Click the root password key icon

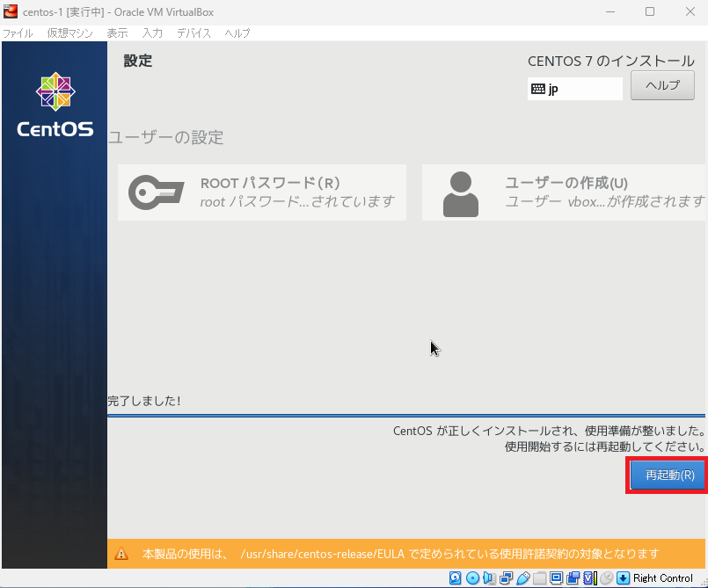point(156,192)
